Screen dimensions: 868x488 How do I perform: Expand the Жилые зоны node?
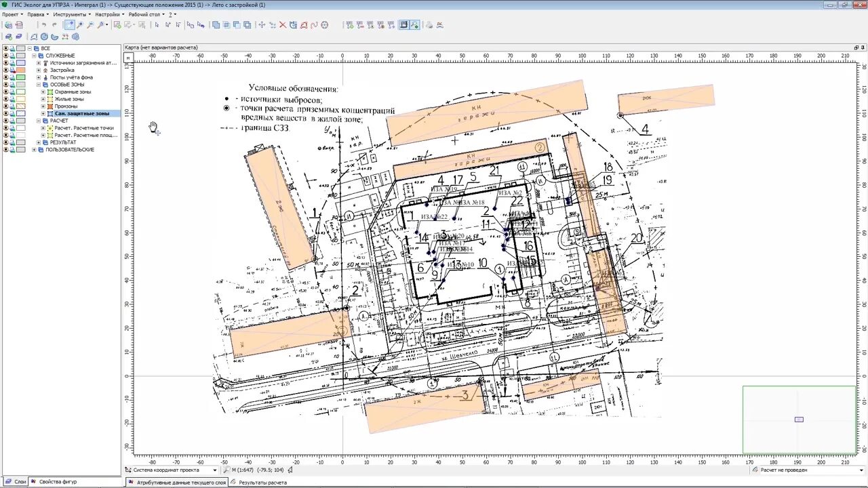pos(43,99)
